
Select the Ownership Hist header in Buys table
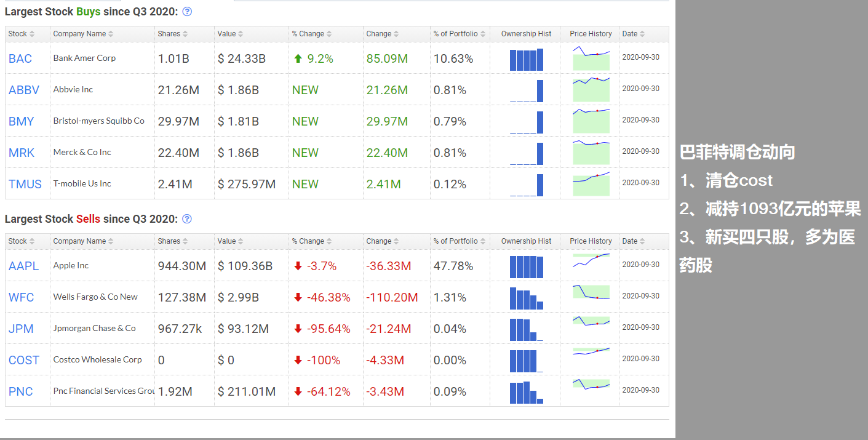pyautogui.click(x=527, y=34)
